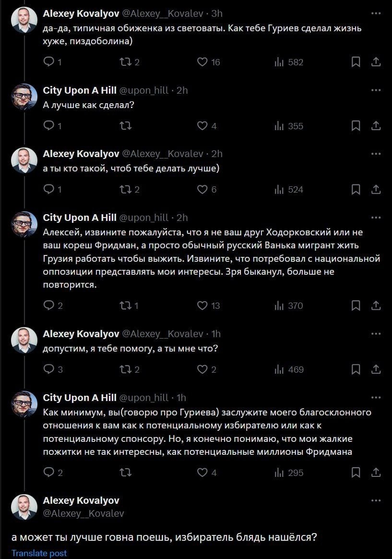The image size is (392, 559).
Task: Bookmark the tweet with 355 views
Action: (x=356, y=126)
